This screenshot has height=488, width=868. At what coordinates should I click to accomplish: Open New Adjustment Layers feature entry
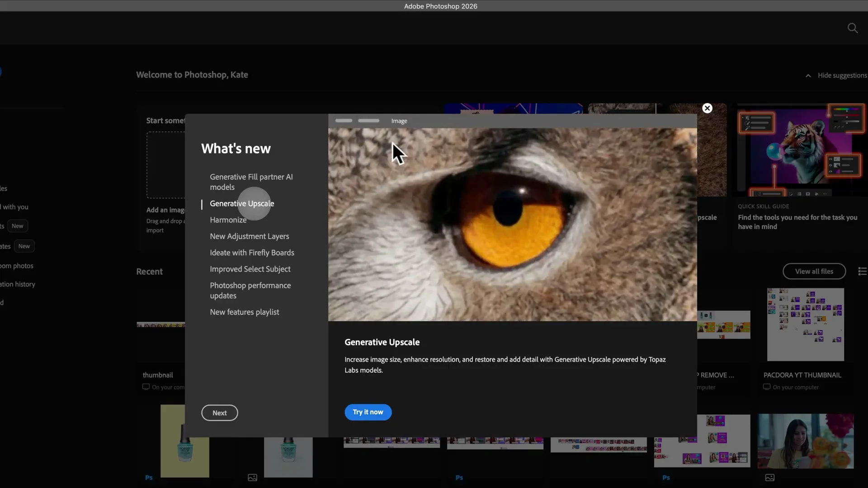pos(250,236)
